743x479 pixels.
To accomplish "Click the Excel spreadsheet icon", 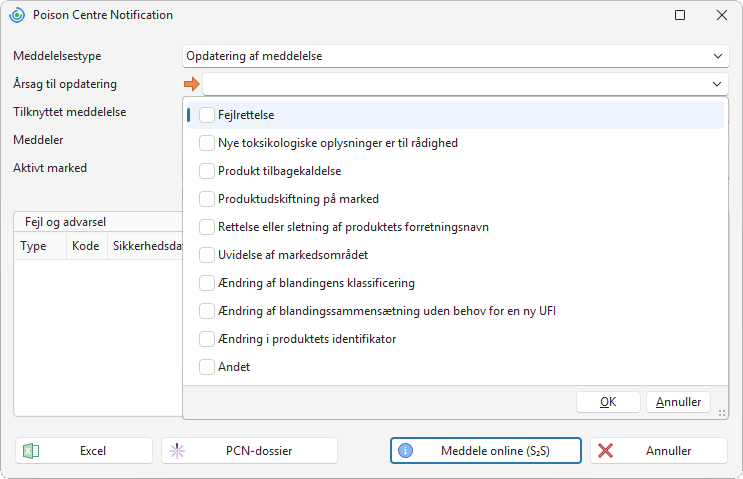I will (31, 451).
